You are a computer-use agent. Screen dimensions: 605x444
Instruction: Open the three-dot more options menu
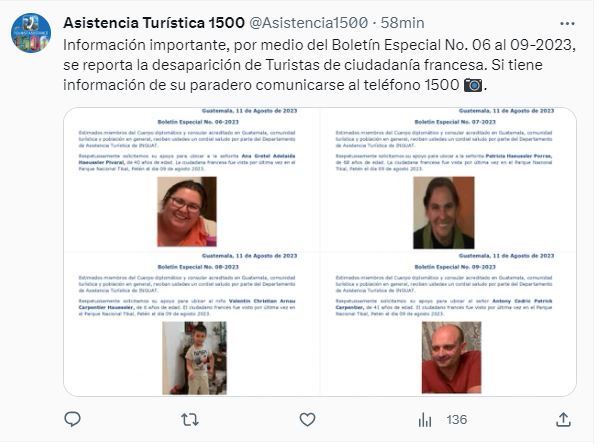click(567, 24)
